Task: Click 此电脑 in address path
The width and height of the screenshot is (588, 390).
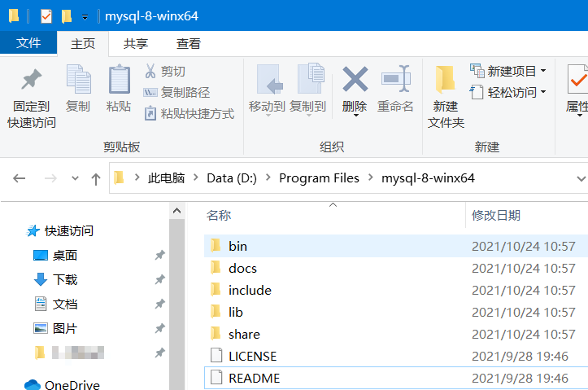Action: (x=167, y=178)
